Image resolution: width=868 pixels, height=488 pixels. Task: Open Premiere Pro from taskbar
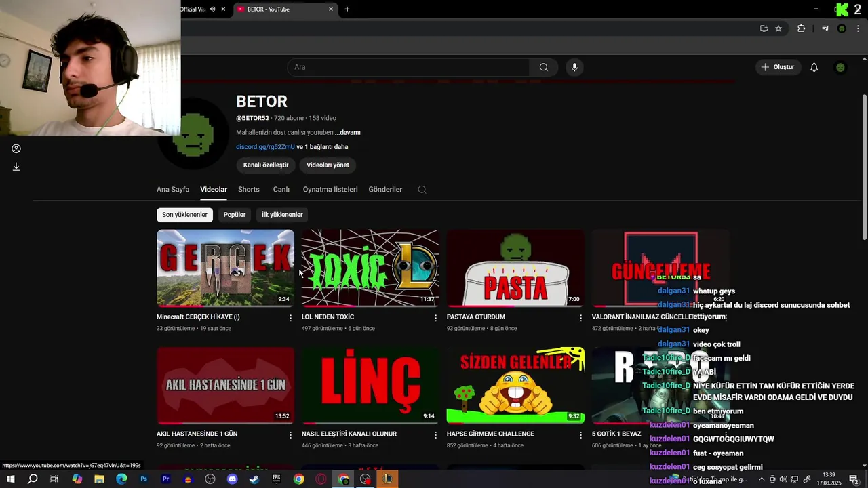[166, 479]
